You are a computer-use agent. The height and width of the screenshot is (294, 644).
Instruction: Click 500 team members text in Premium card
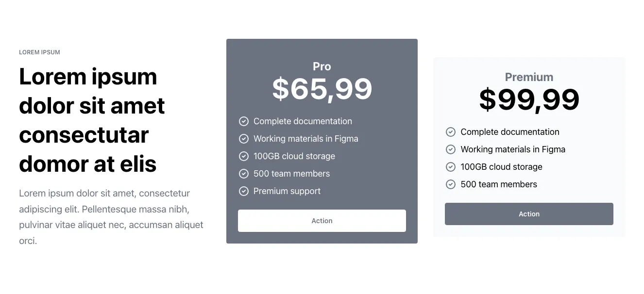point(499,184)
